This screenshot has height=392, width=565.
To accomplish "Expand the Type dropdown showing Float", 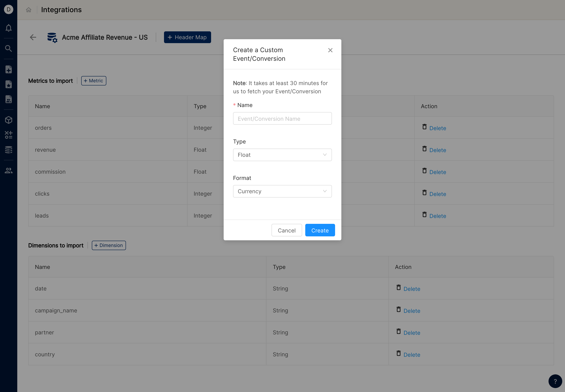I will pos(282,155).
